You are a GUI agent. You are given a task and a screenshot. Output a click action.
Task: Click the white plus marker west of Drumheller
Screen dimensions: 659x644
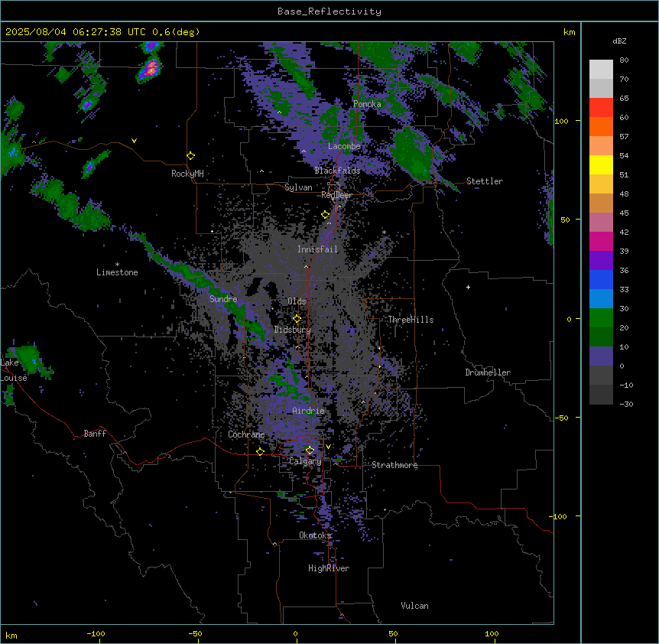(x=468, y=287)
